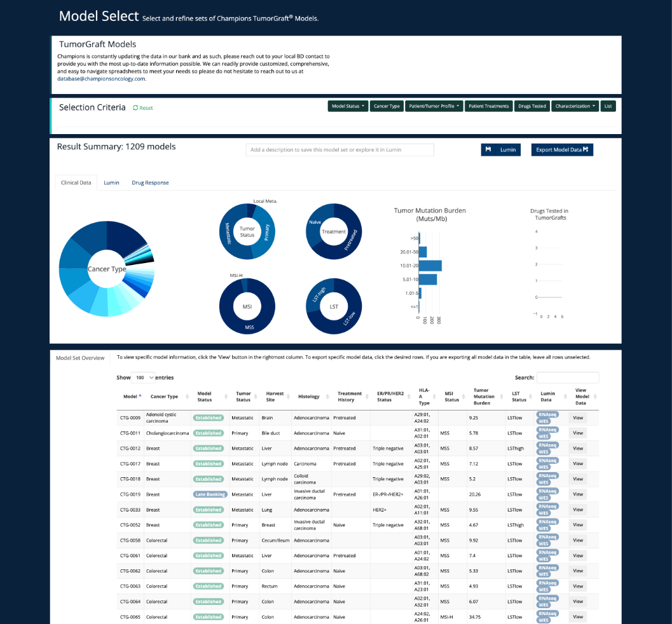The width and height of the screenshot is (672, 624).
Task: Sort table by the Cancer Type column
Action: [x=167, y=397]
